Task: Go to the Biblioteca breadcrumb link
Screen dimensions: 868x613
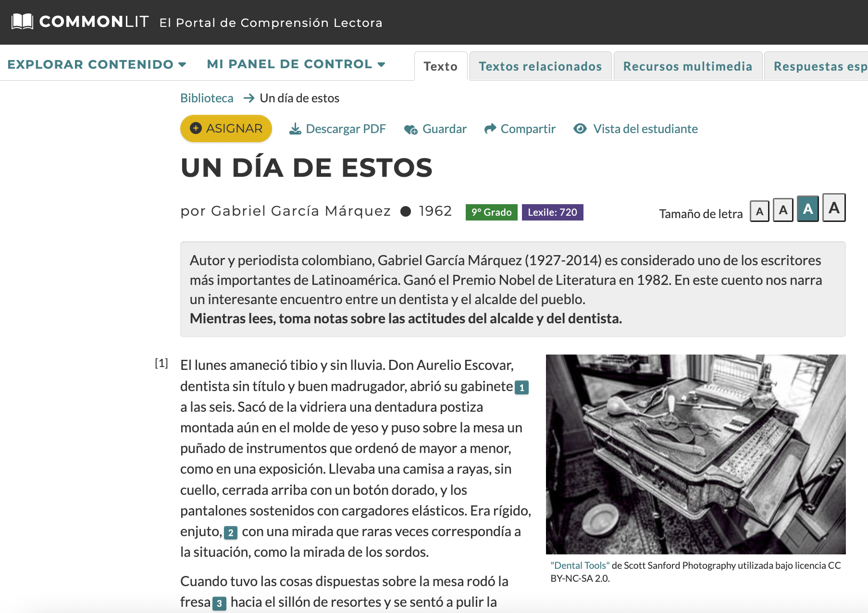Action: click(207, 98)
